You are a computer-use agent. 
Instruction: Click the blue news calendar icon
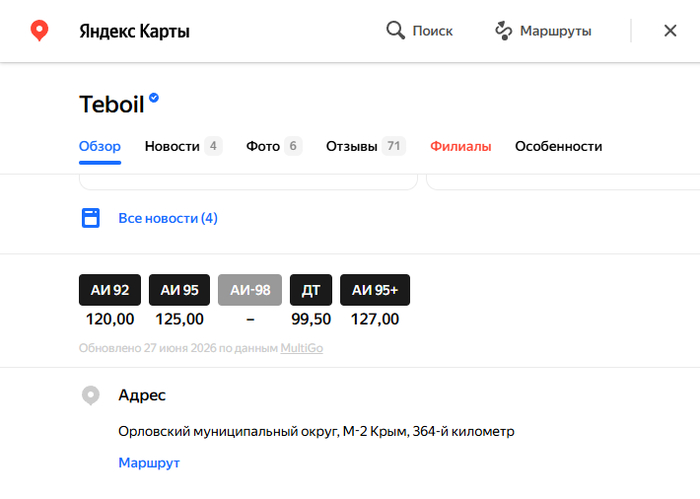click(x=91, y=218)
